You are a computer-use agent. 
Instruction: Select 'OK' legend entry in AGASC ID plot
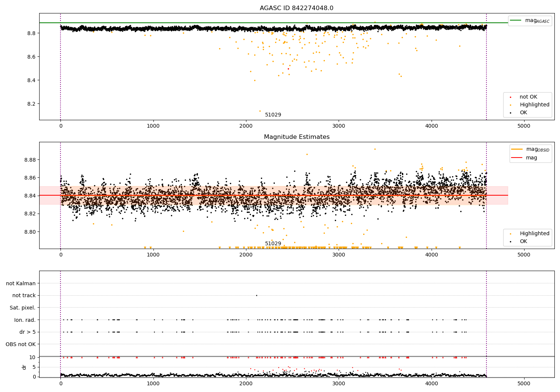pyautogui.click(x=523, y=113)
